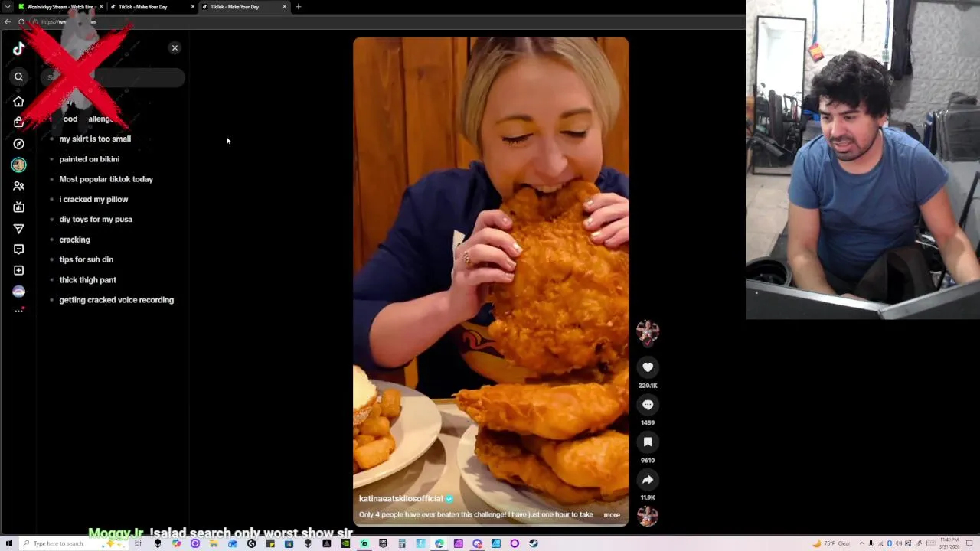Open the NVIDIA app on the taskbar

point(345,543)
